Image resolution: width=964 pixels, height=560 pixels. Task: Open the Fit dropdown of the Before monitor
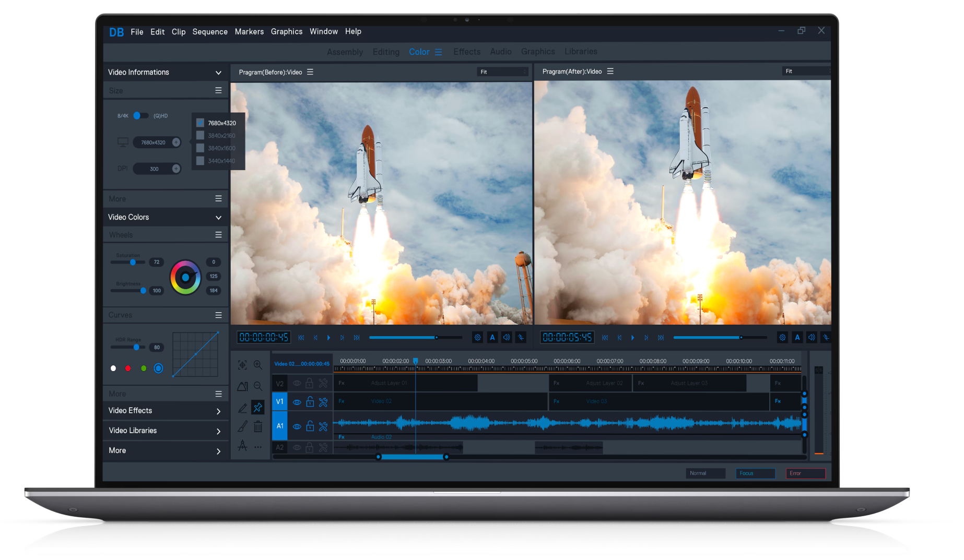tap(503, 72)
